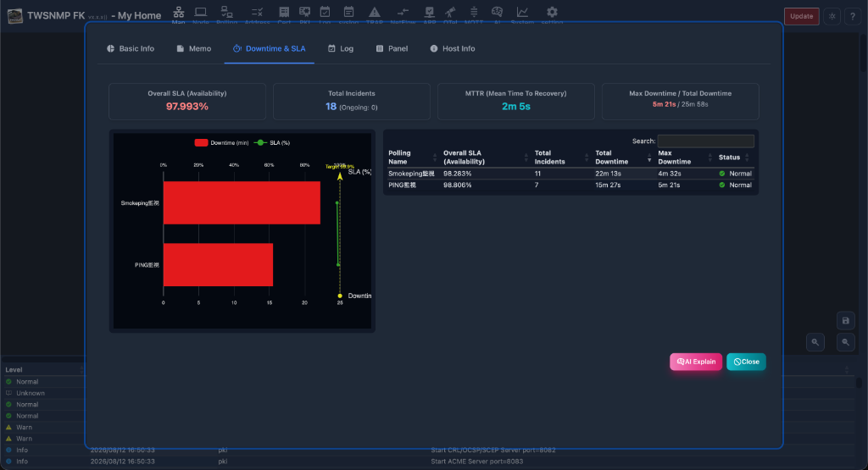Open the Map view icon

178,12
